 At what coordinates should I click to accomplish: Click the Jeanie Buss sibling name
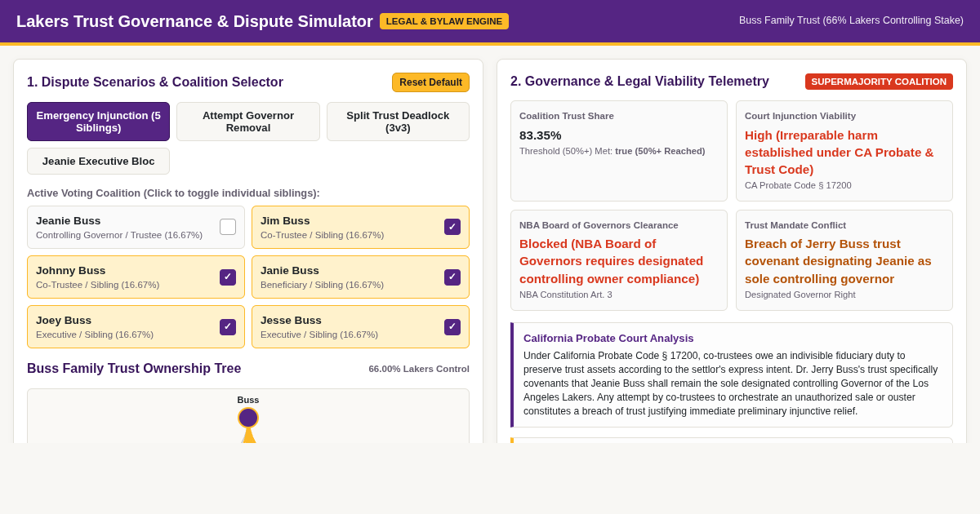coord(69,220)
